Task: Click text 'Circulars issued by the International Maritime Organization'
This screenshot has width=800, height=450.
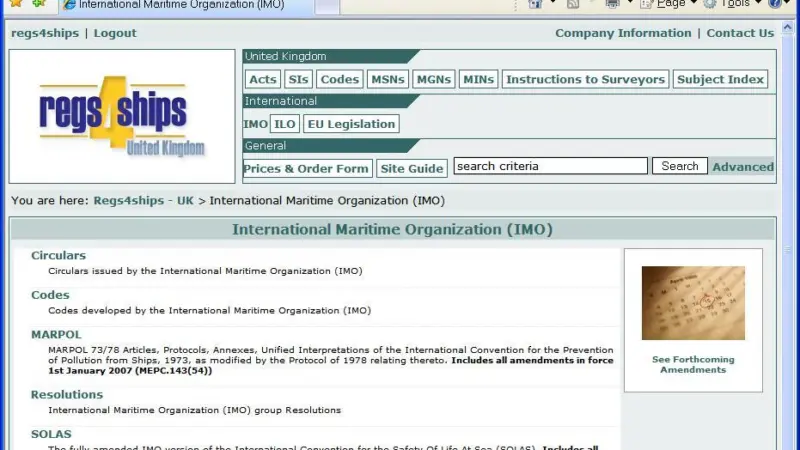Action: coord(205,271)
